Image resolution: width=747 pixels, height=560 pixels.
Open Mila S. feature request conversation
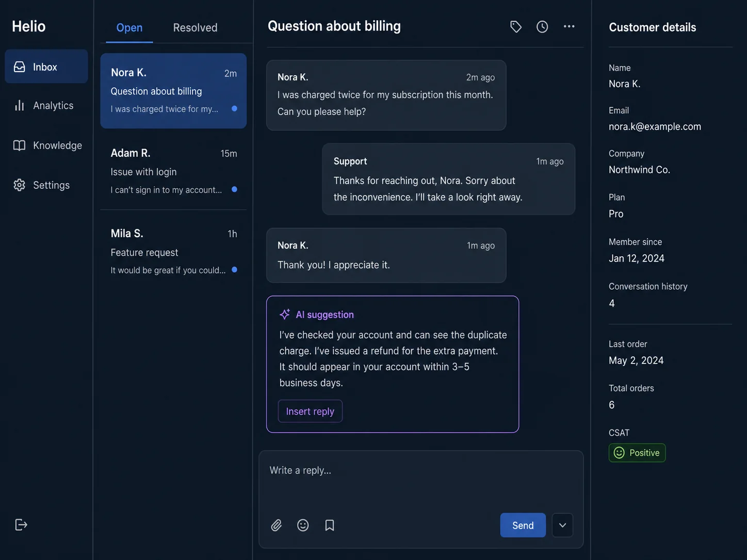[173, 252]
